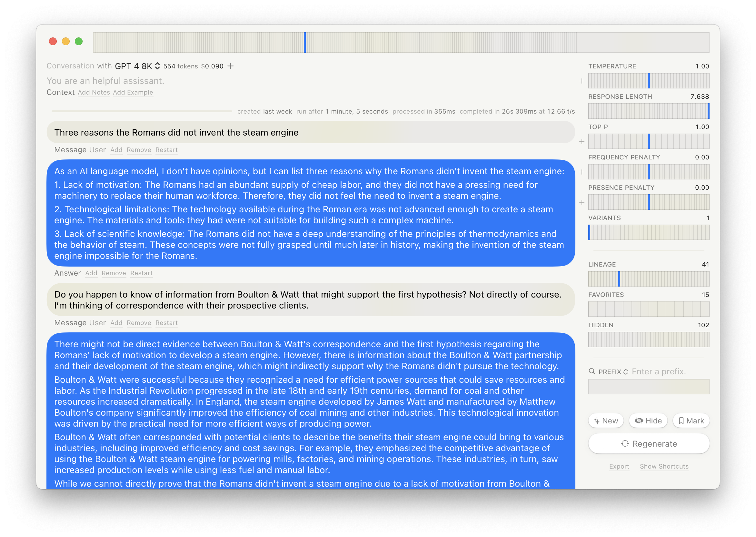The image size is (756, 537).
Task: Click the User role label of second message
Action: pos(97,323)
